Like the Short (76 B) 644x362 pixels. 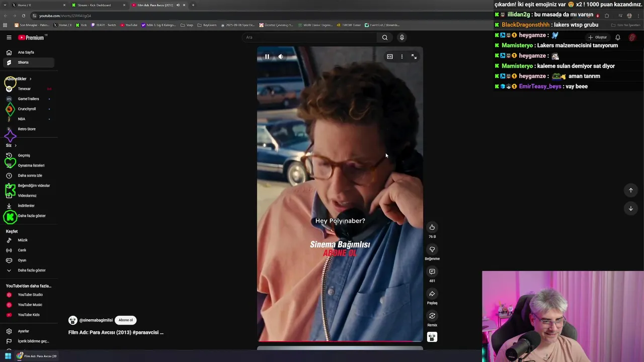pyautogui.click(x=432, y=227)
